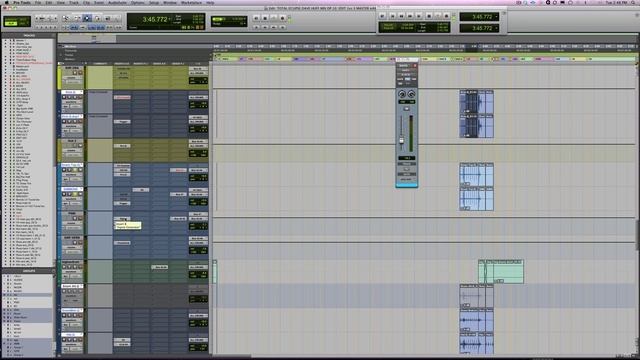The image size is (640, 360).
Task: Open the Window menu
Action: point(170,2)
